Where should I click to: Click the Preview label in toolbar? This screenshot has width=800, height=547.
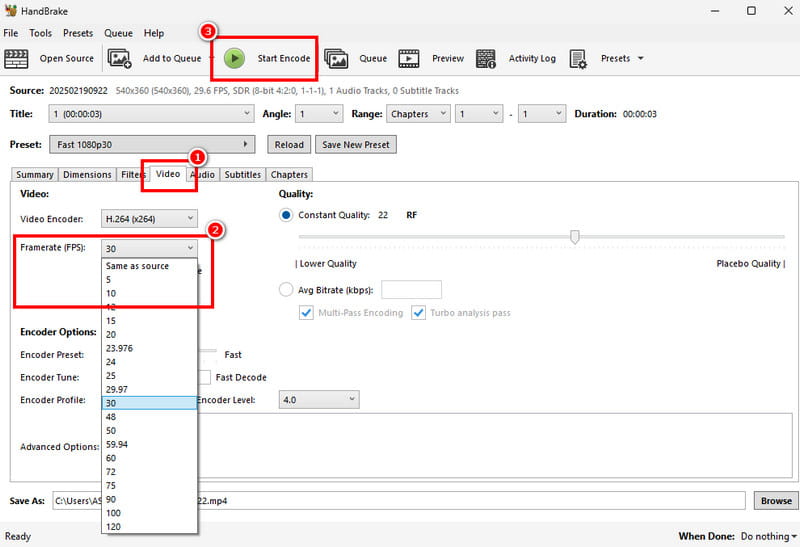click(x=448, y=58)
